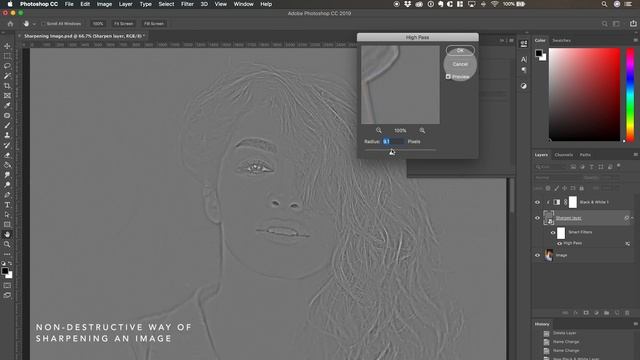Click the Home icon in options bar
The image size is (640, 360).
coord(11,24)
